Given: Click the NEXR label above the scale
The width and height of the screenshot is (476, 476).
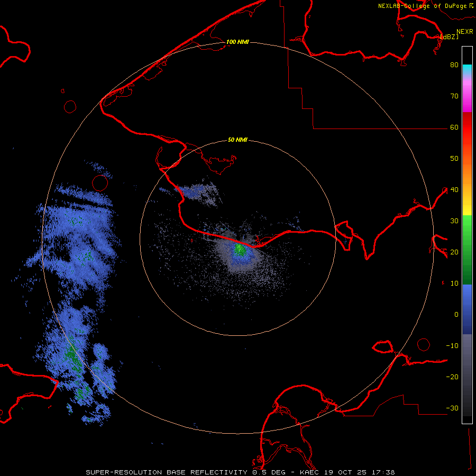Looking at the screenshot, I should [465, 32].
